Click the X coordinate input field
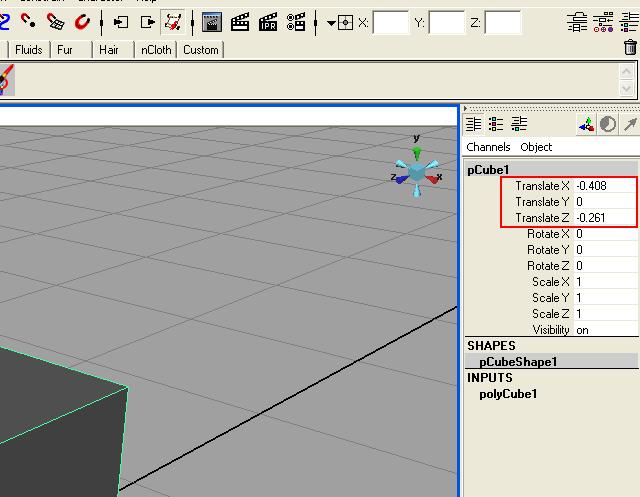This screenshot has height=497, width=640. point(391,23)
